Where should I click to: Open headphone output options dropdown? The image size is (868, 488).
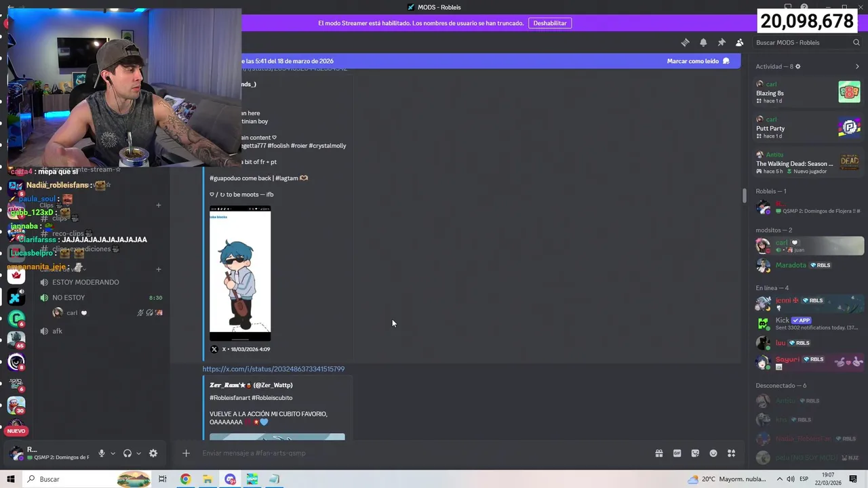(138, 453)
